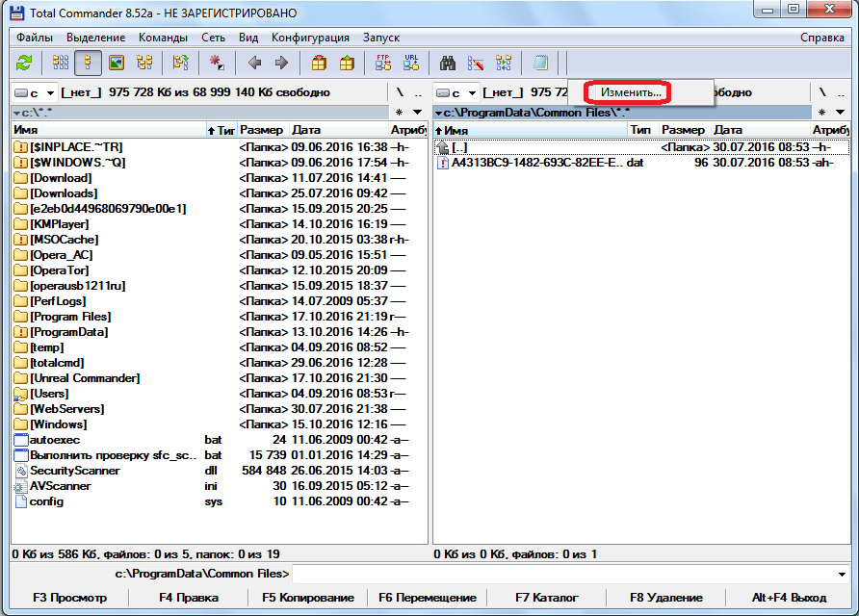Open the right panel drive dropdown
The height and width of the screenshot is (616, 859).
pyautogui.click(x=456, y=92)
